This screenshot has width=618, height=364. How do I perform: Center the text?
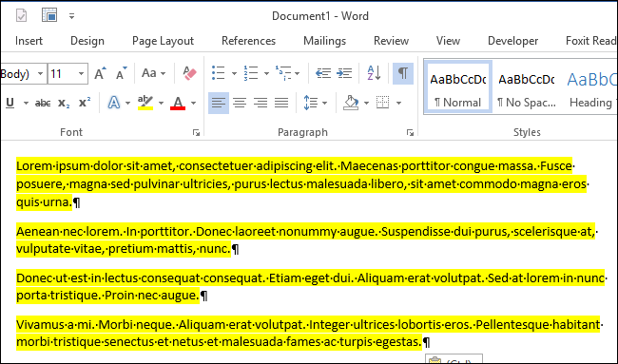240,104
